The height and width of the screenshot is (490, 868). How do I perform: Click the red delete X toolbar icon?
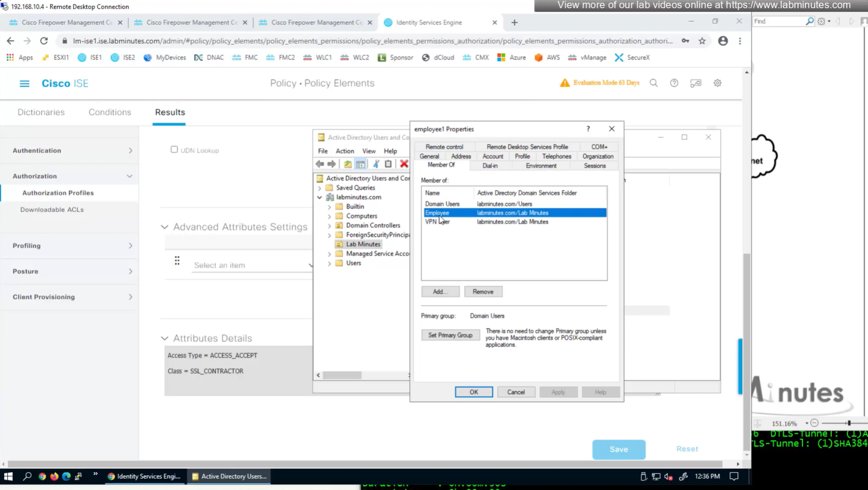tap(404, 164)
